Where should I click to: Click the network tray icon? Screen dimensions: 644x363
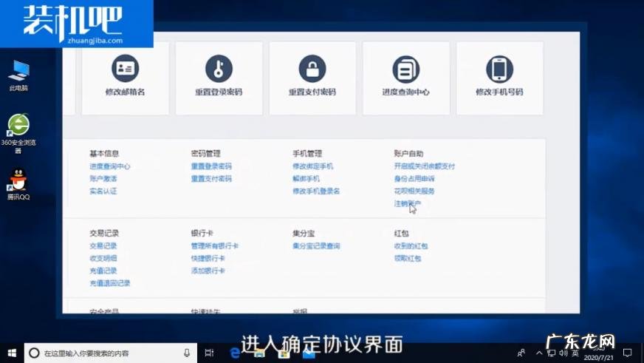coord(552,353)
